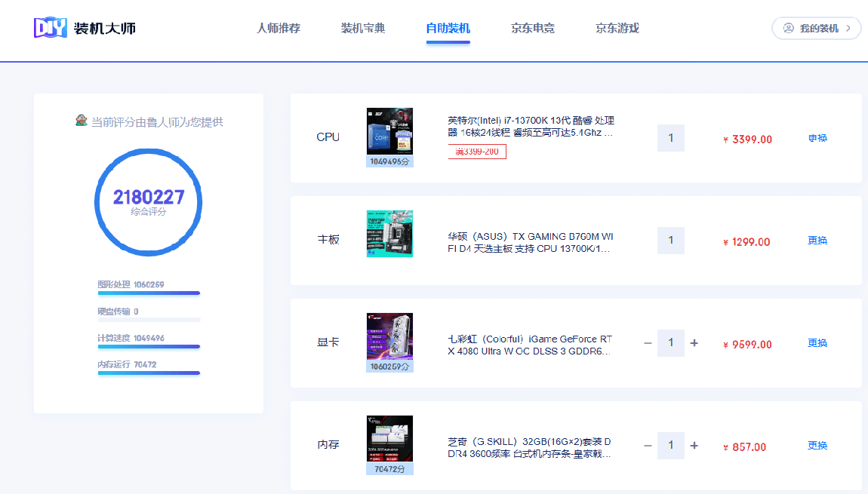Viewport: 868px width, 494px height.
Task: Go to 京东游戏 tab
Action: click(x=617, y=28)
